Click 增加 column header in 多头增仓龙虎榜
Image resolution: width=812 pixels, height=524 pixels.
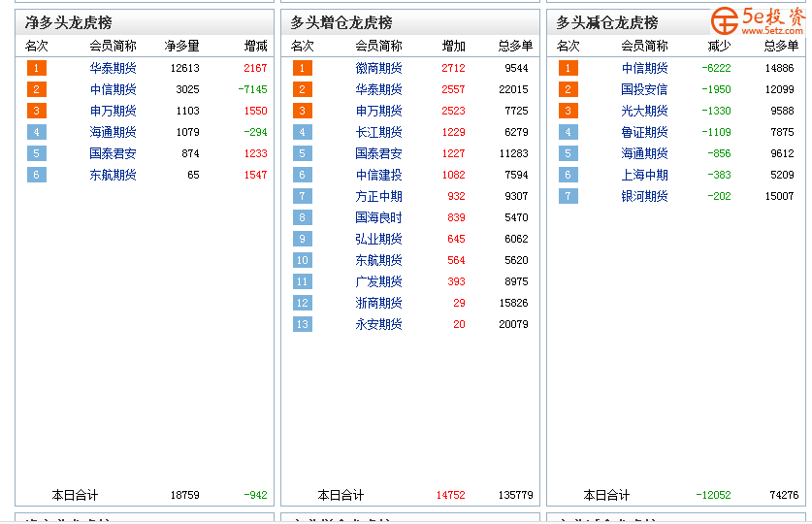(454, 46)
